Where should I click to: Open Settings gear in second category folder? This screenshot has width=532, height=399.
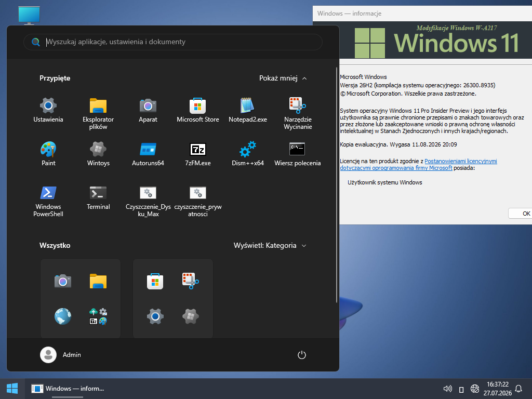[x=155, y=316]
